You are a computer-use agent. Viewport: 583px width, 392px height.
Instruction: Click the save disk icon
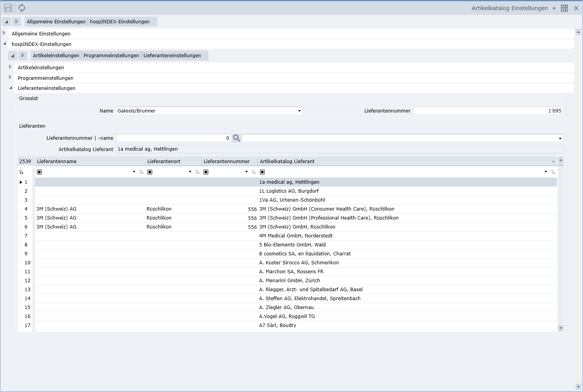point(8,8)
